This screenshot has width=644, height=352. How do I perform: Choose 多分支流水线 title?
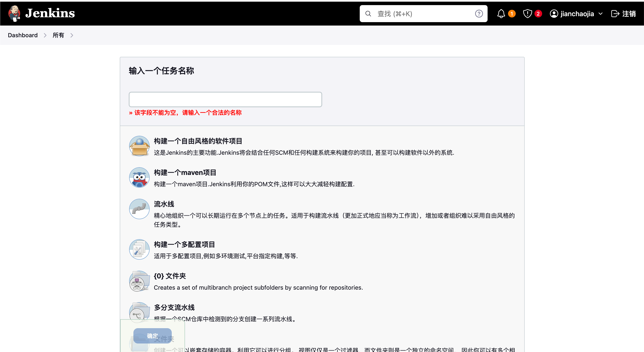pyautogui.click(x=174, y=307)
